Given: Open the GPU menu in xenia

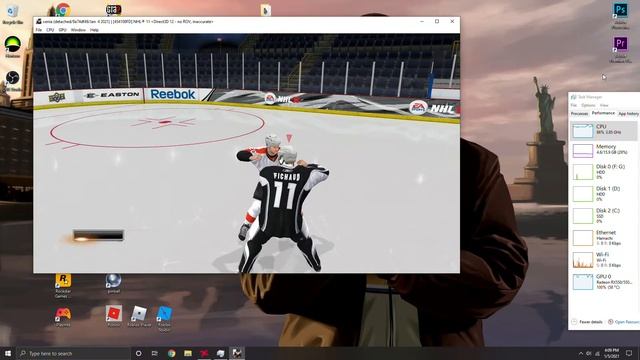Looking at the screenshot, I should (x=62, y=30).
